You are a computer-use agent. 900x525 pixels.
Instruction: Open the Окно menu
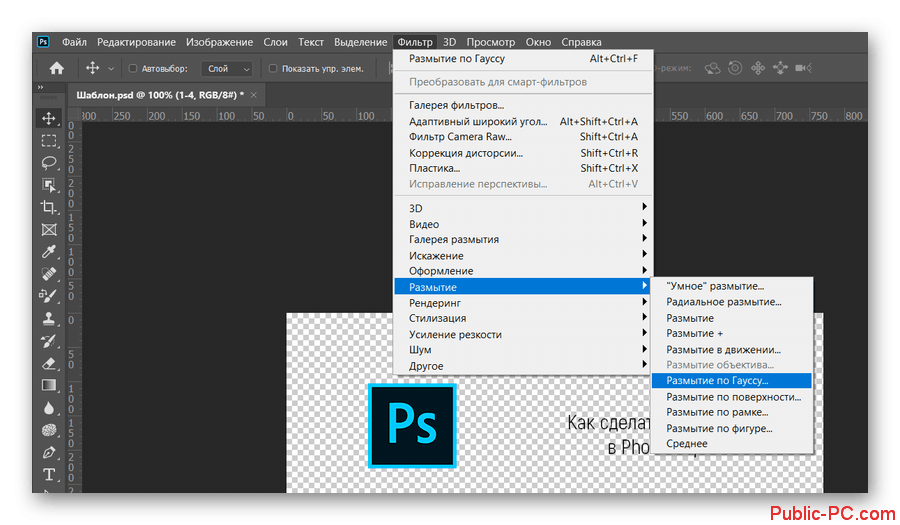[538, 42]
